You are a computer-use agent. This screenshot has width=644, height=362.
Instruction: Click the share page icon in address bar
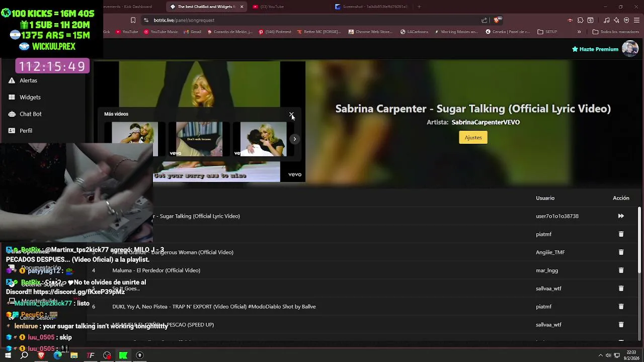[484, 20]
